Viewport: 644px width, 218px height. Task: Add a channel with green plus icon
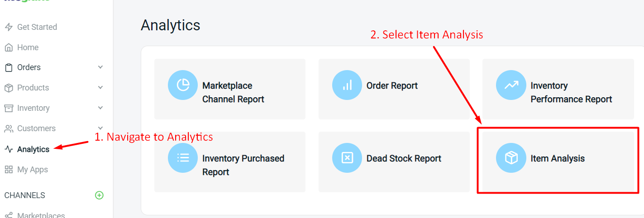[99, 195]
